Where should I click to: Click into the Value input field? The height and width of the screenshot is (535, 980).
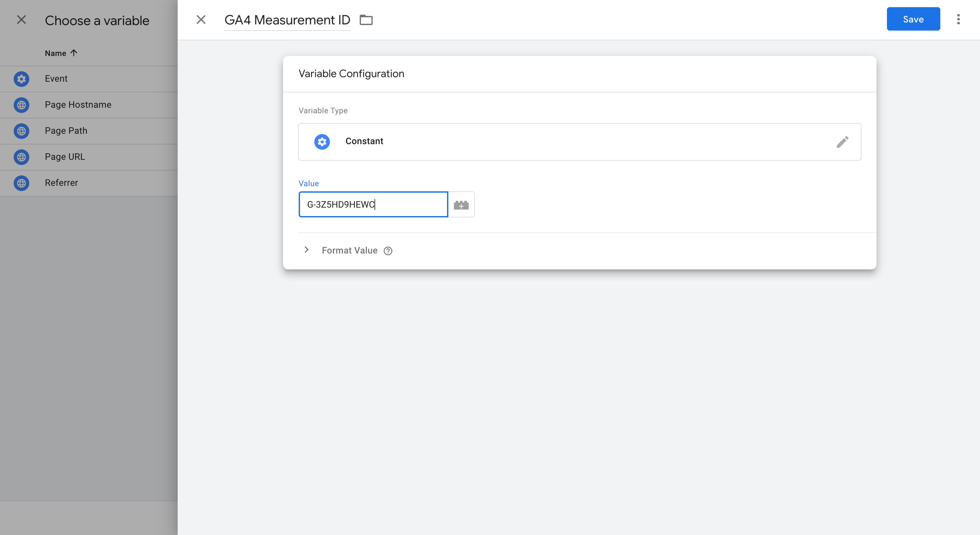tap(373, 204)
